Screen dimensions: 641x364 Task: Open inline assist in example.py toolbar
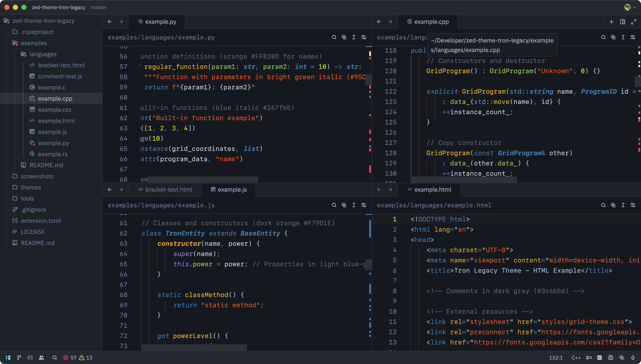click(344, 37)
